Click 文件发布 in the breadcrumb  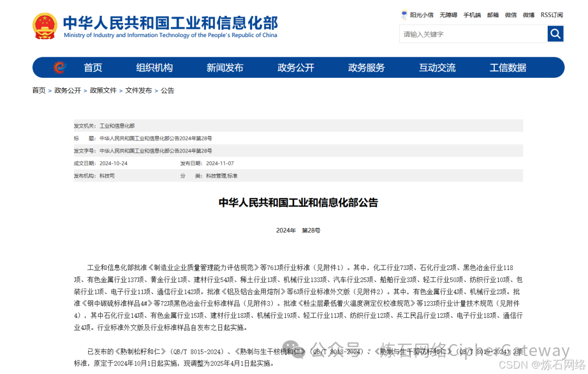coord(139,90)
